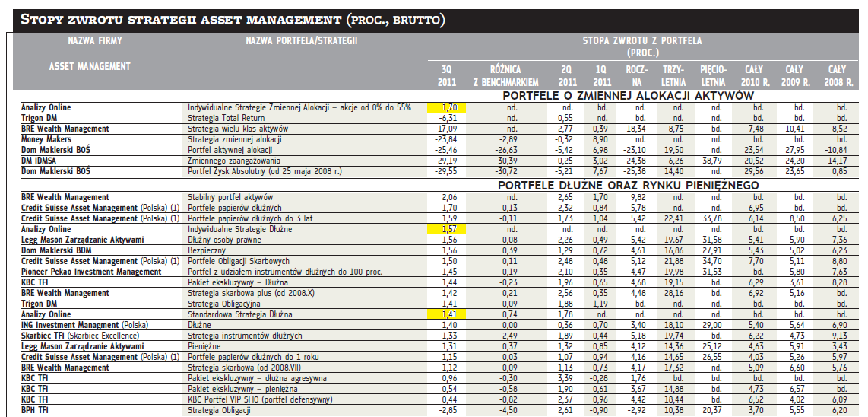
Task: Click 'Skarbiec TFI (Skarbiec Excellence)' company name
Action: pyautogui.click(x=81, y=336)
